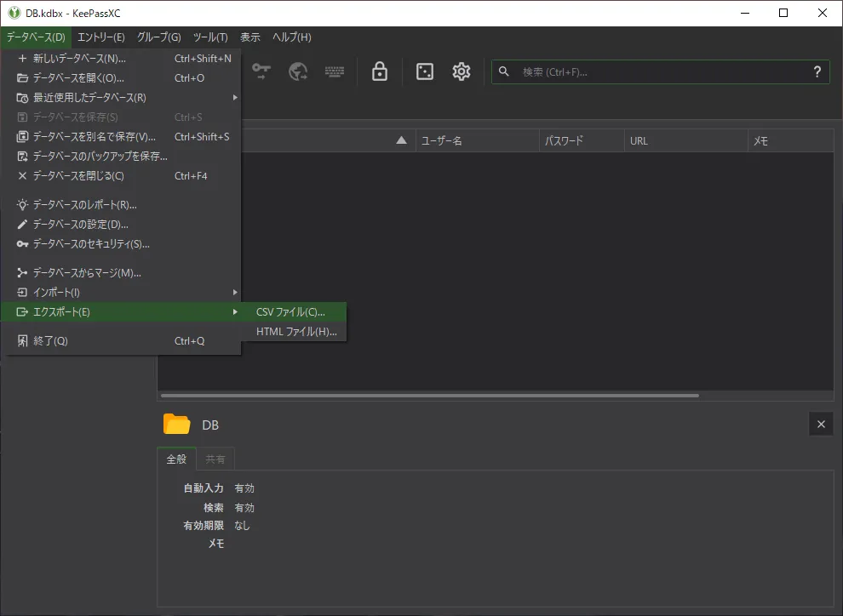Click the yellow DB folder icon
The image size is (843, 616).
pyautogui.click(x=177, y=425)
